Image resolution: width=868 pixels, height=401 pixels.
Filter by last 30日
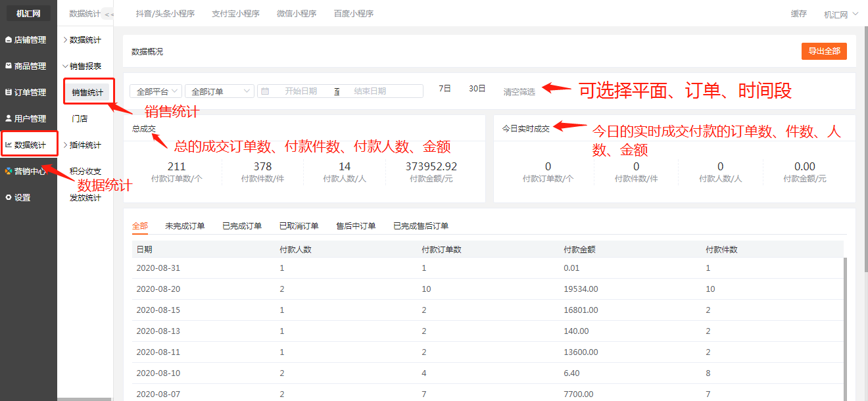coord(477,88)
